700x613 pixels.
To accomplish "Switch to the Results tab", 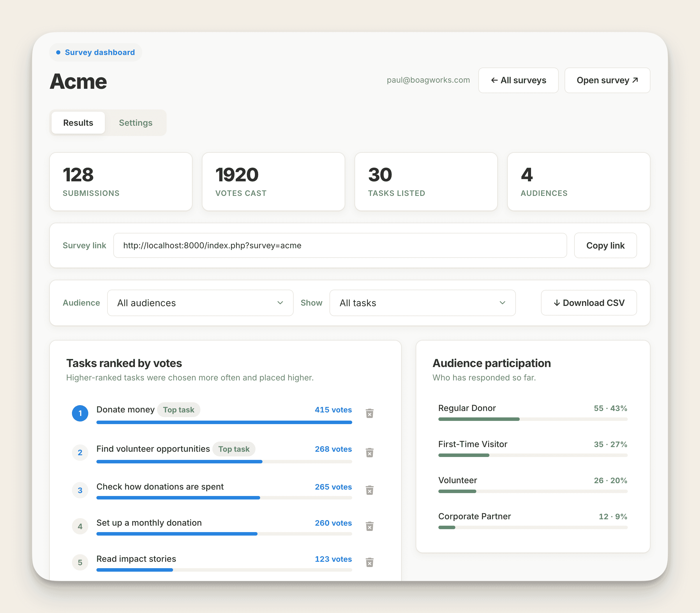I will 78,123.
